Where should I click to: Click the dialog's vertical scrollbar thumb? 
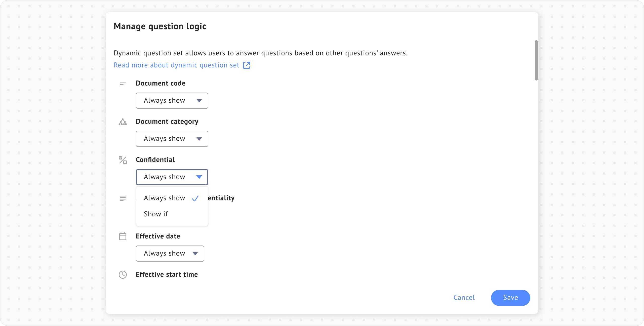pyautogui.click(x=536, y=60)
